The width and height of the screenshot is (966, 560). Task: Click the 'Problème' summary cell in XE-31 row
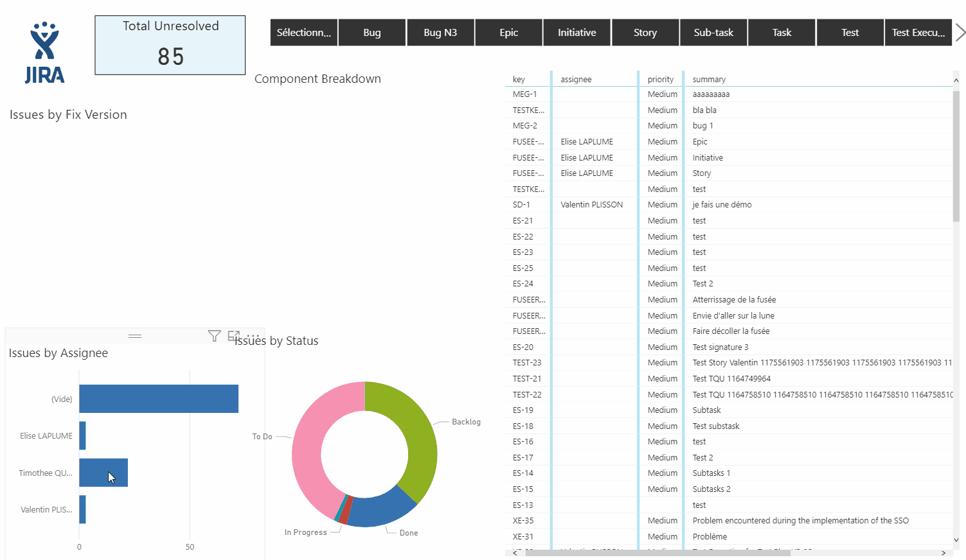point(710,537)
